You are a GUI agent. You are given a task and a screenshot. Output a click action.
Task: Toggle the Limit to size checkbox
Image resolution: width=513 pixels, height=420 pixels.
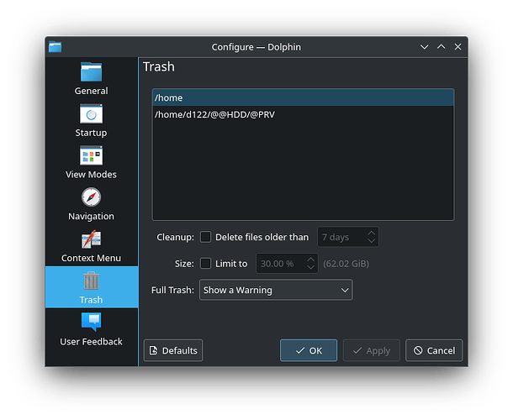pyautogui.click(x=205, y=264)
